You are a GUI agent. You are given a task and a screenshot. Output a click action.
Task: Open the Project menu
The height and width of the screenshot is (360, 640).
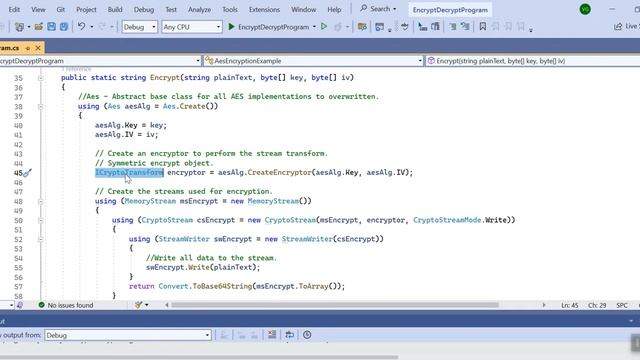point(86,9)
